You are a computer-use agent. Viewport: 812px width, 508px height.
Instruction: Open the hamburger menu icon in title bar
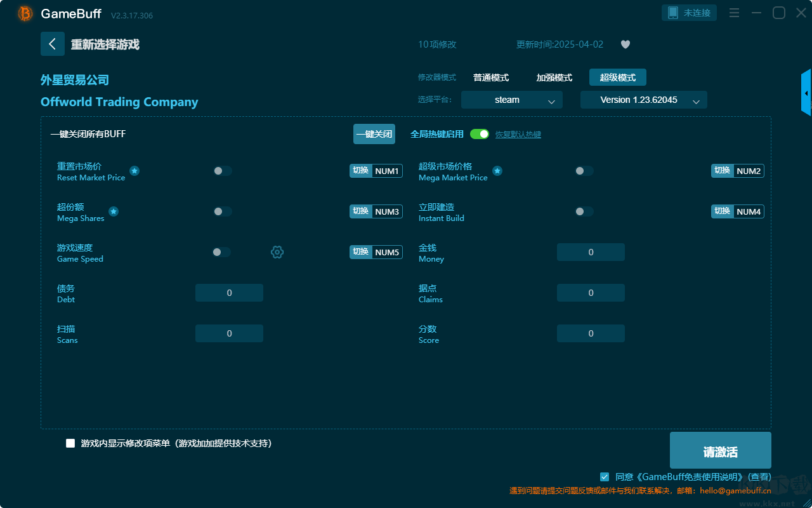pyautogui.click(x=734, y=13)
